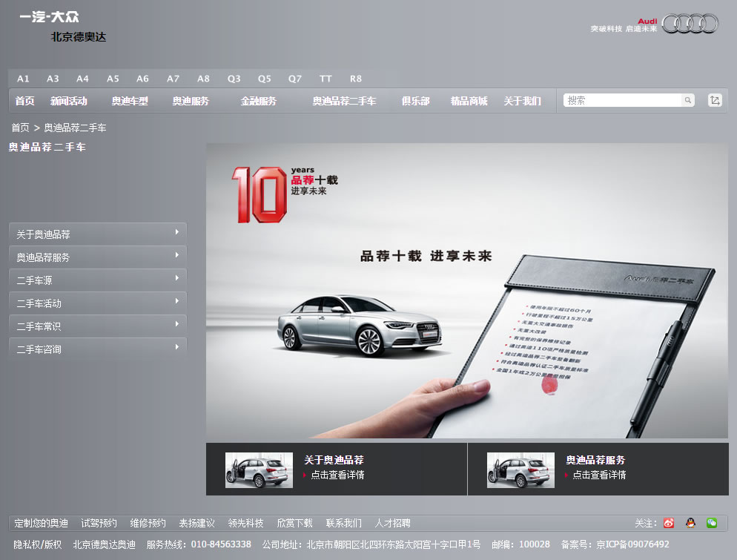
Task: Open the 俱乐部 menu
Action: click(415, 101)
